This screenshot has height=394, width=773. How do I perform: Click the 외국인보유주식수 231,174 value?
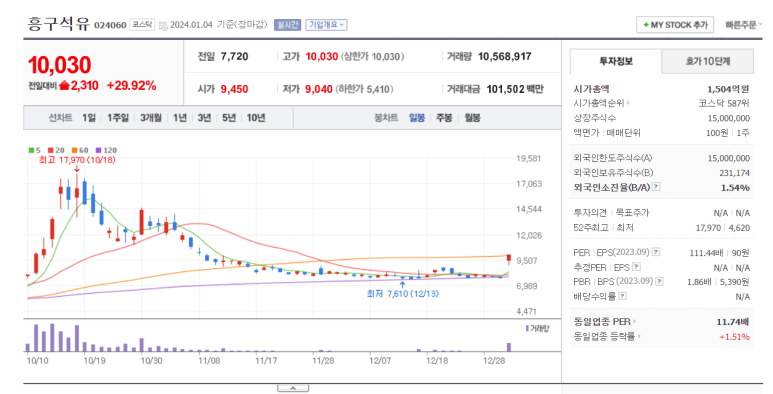coord(735,173)
